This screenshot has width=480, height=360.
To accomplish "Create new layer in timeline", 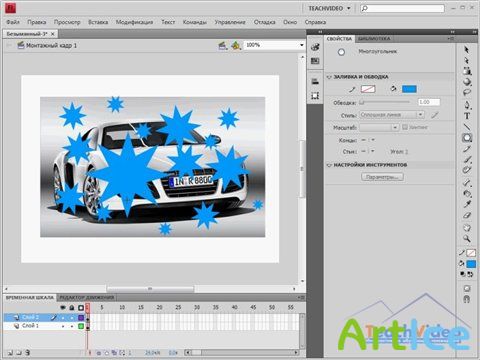I will [10, 352].
